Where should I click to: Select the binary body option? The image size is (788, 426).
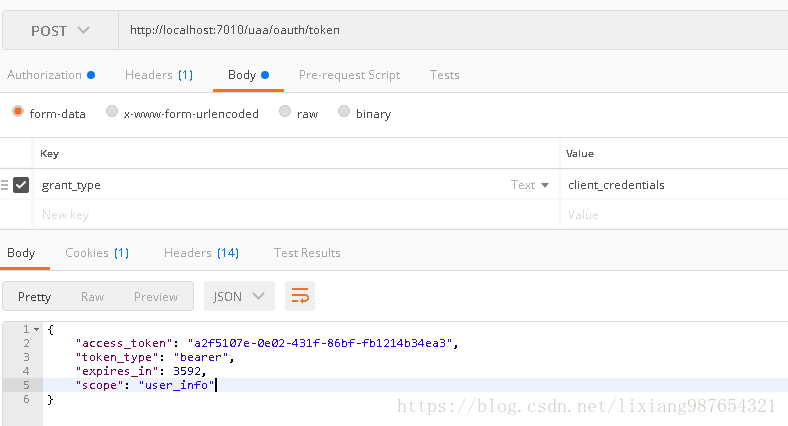coord(344,111)
